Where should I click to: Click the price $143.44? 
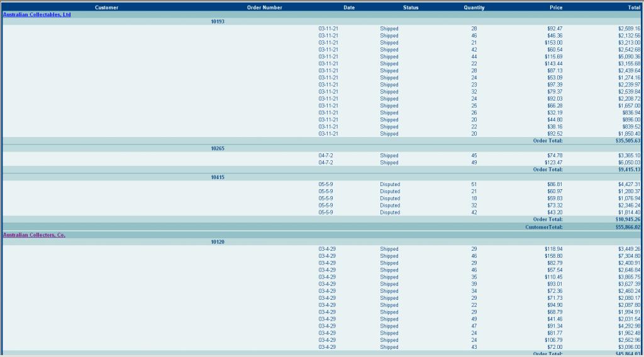coord(553,63)
